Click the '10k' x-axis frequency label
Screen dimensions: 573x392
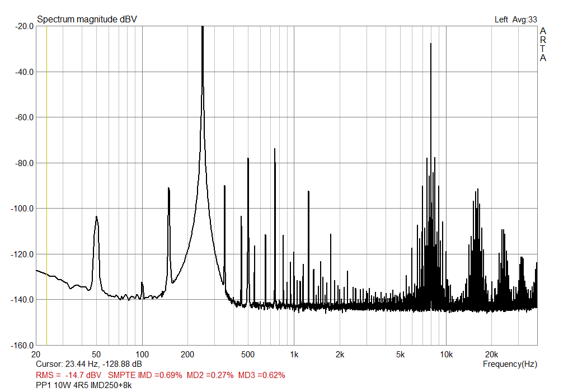[446, 355]
